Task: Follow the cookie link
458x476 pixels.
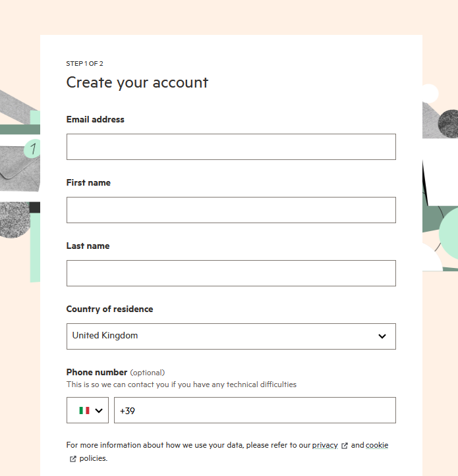Action: pyautogui.click(x=377, y=445)
